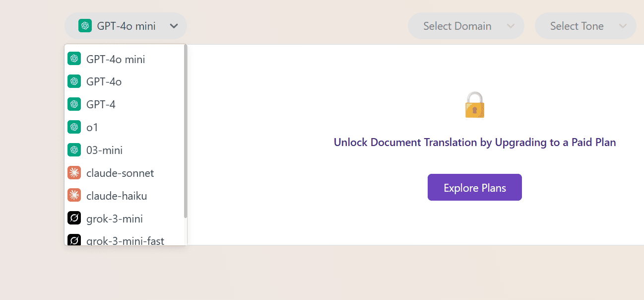Click the OpenAI icon next to GPT-4
The image size is (644, 300).
pos(74,104)
